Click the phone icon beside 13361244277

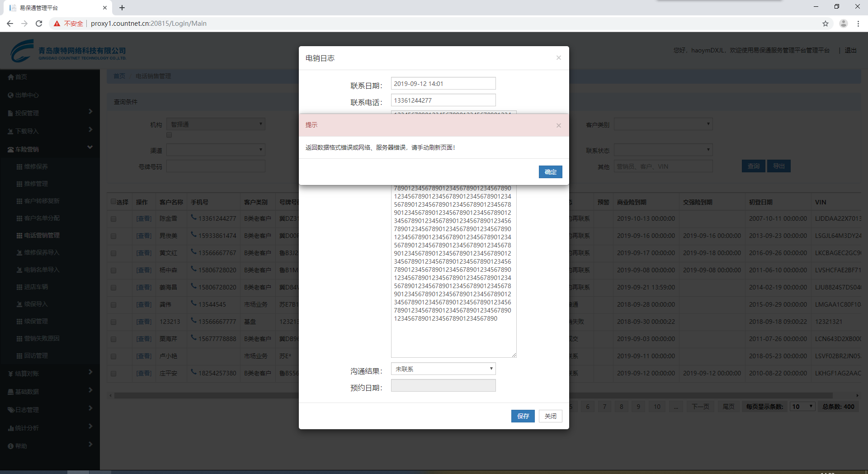point(193,218)
